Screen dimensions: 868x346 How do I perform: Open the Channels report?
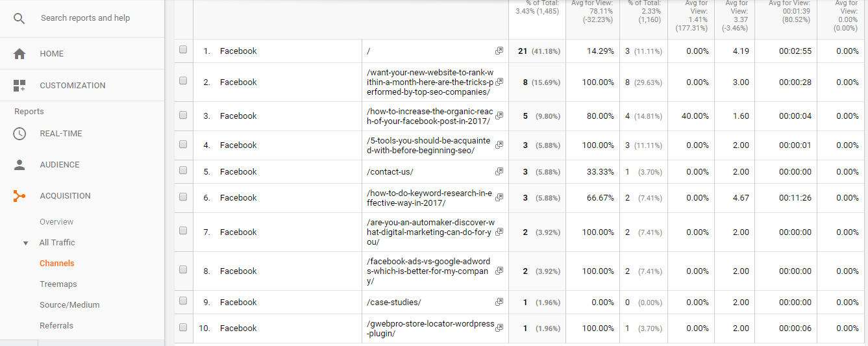(56, 264)
